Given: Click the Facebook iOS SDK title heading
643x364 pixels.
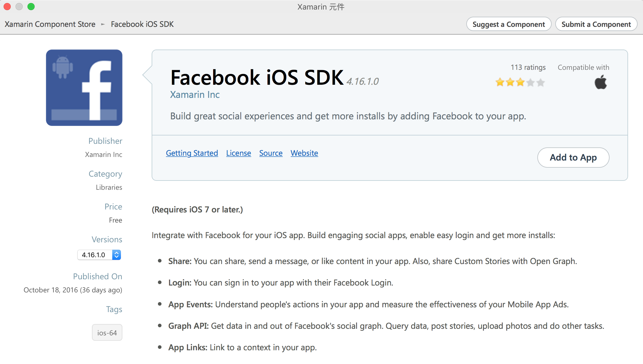Looking at the screenshot, I should (x=257, y=78).
